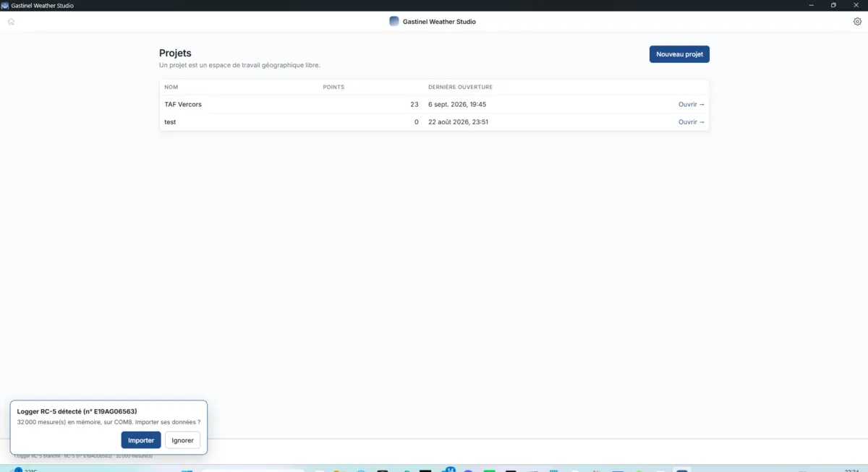Select the project named test
The image size is (868, 472).
pyautogui.click(x=170, y=122)
